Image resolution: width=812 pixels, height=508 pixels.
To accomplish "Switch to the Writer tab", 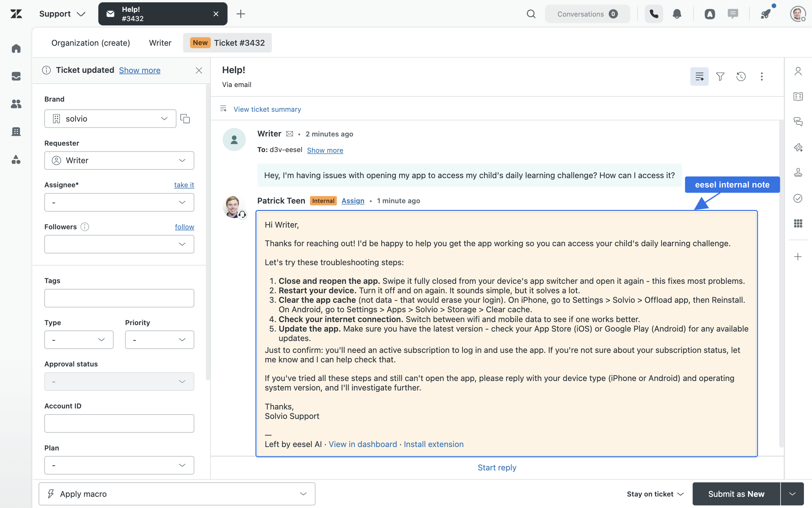I will coord(160,43).
